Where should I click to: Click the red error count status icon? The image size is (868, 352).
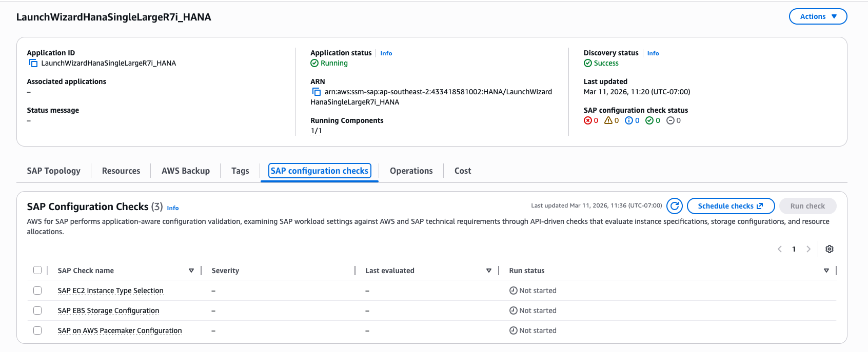(x=588, y=121)
